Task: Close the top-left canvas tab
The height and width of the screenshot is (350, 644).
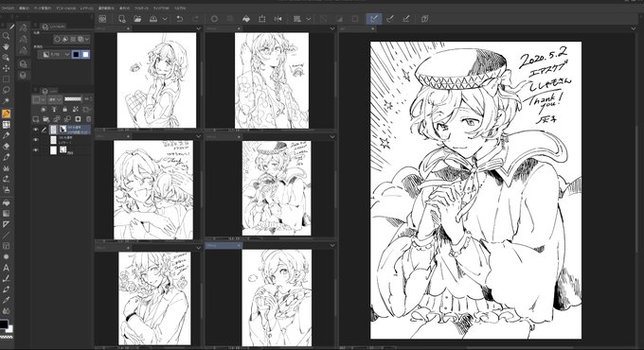Action: (128, 28)
